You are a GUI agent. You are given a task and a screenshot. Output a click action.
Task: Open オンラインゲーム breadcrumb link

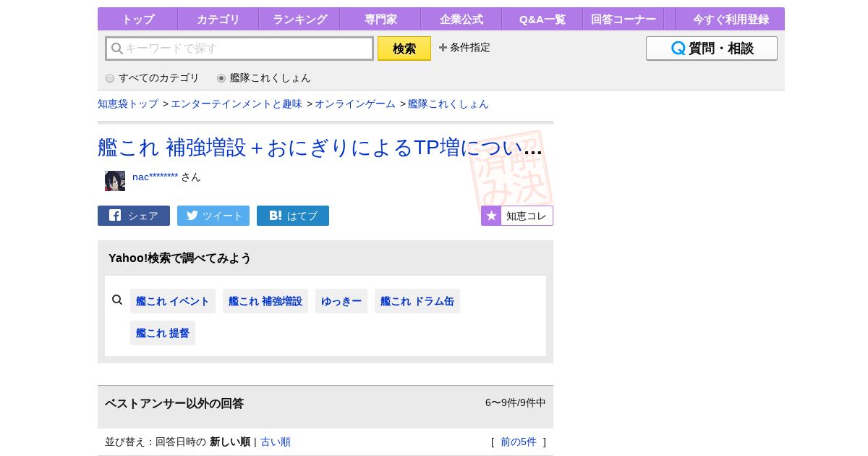355,104
